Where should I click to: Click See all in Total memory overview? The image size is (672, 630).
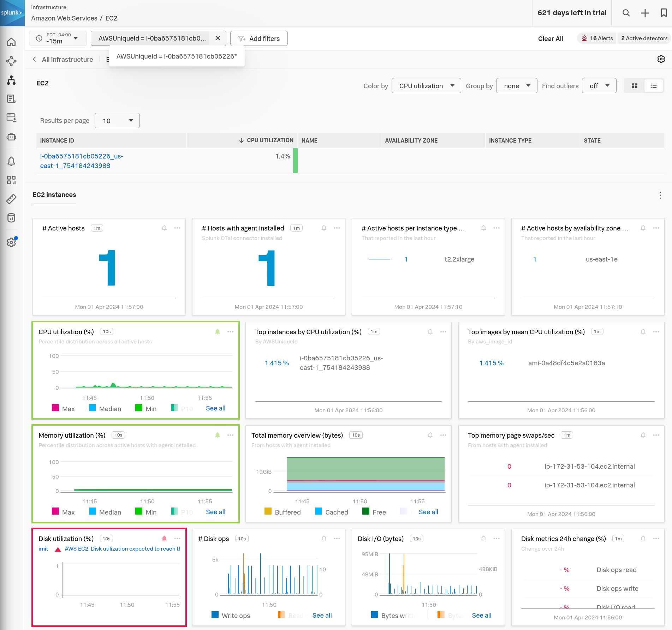point(428,512)
